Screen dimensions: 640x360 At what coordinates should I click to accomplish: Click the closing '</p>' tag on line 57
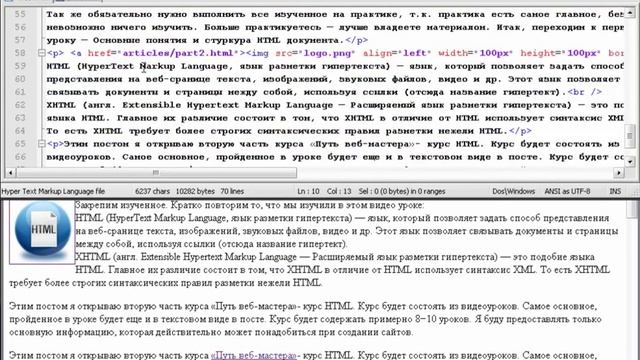(x=356, y=40)
